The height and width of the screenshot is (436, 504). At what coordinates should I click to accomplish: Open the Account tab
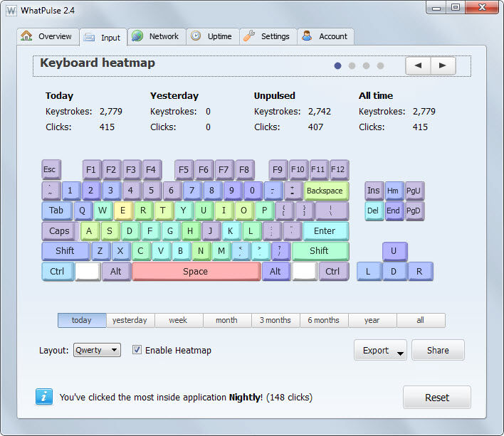pos(325,36)
